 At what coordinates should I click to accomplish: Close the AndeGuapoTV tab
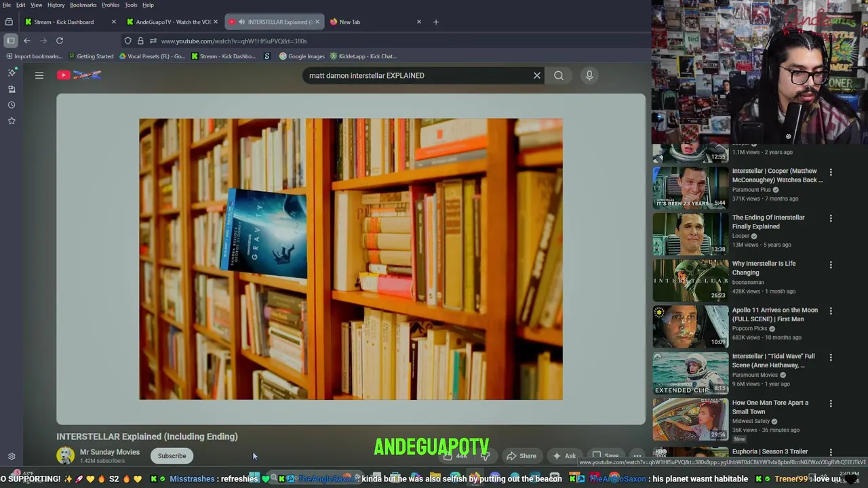[216, 22]
